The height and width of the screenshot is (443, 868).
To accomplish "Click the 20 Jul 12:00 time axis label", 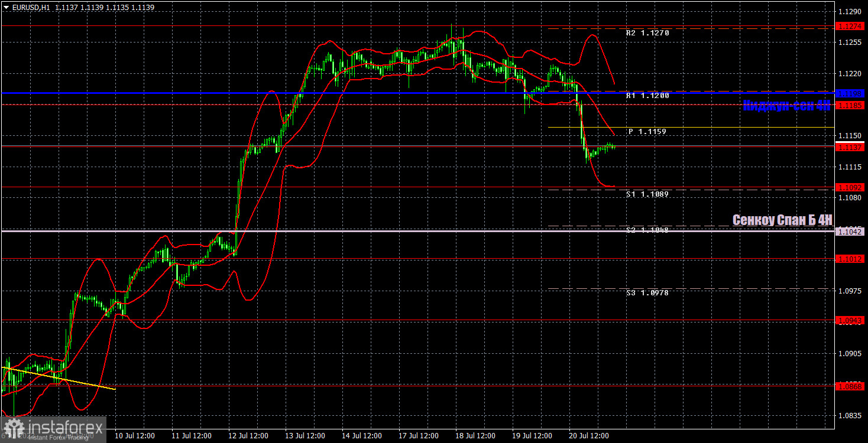I will click(x=588, y=436).
